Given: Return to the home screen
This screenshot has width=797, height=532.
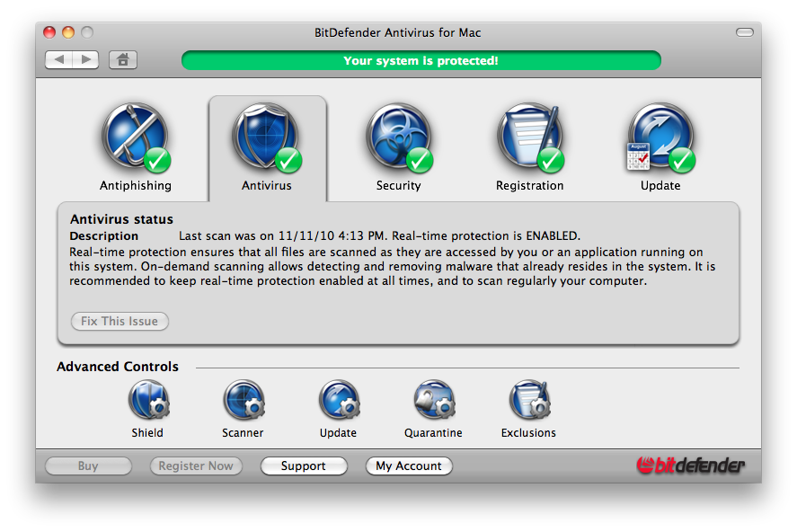Looking at the screenshot, I should coord(122,60).
